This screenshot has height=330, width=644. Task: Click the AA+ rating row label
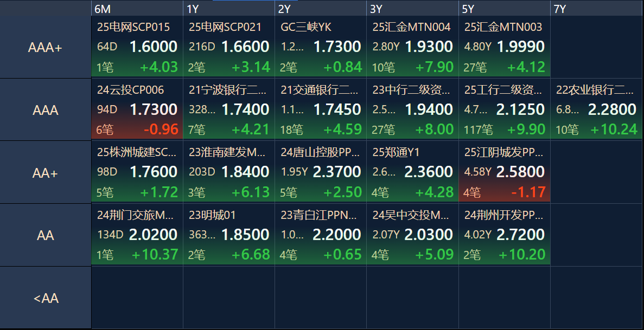[45, 173]
